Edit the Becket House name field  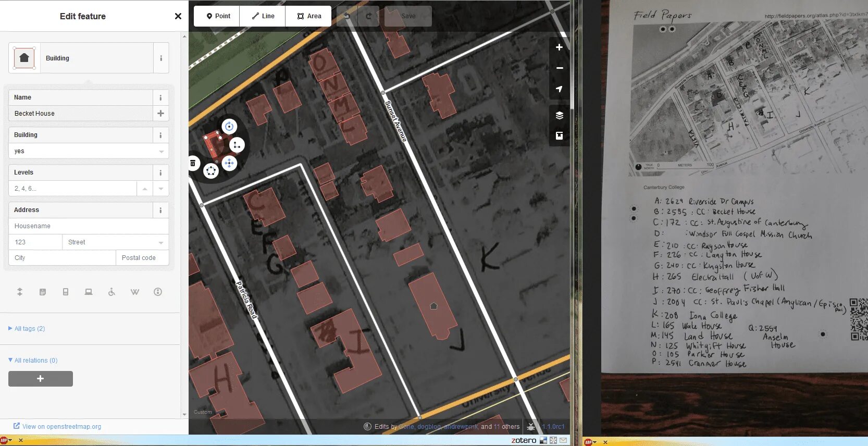point(81,114)
